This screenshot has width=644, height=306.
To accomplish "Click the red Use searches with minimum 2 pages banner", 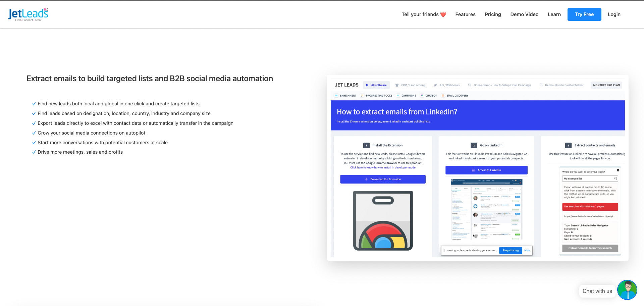I will (x=590, y=207).
